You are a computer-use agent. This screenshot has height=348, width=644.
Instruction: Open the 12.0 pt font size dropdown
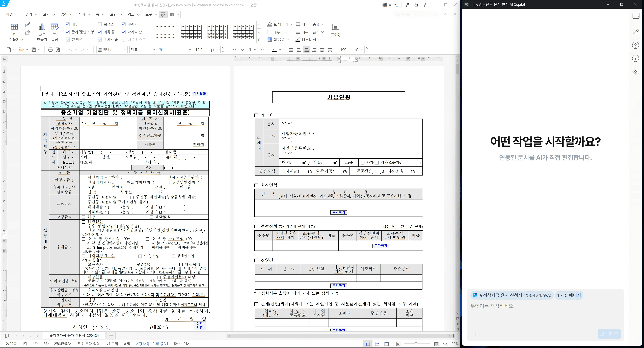pos(218,50)
